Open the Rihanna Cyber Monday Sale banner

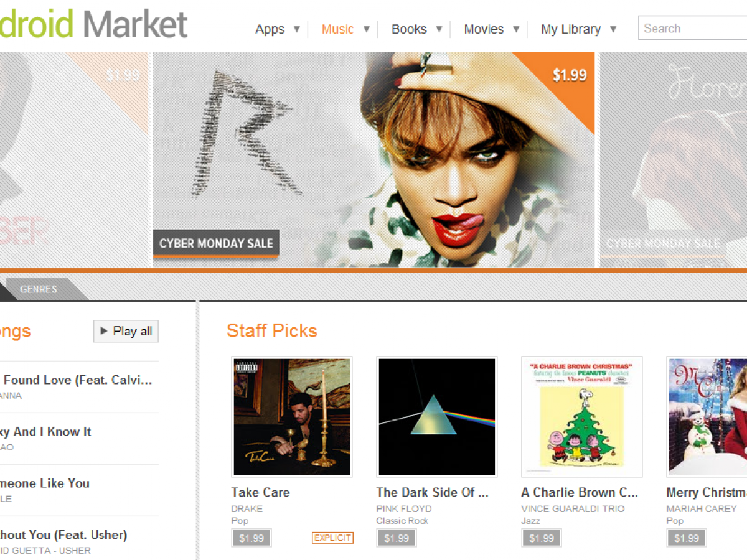pos(374,159)
